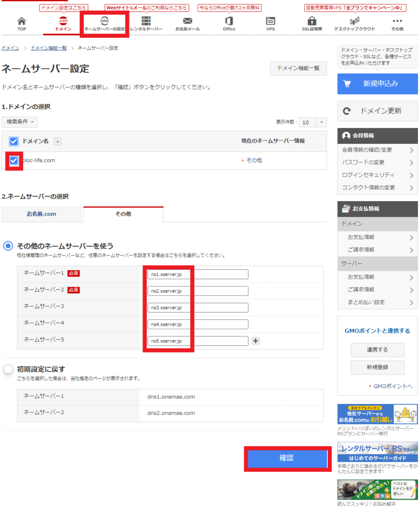Open the 検索条件 dropdown
The width and height of the screenshot is (420, 510).
click(20, 122)
